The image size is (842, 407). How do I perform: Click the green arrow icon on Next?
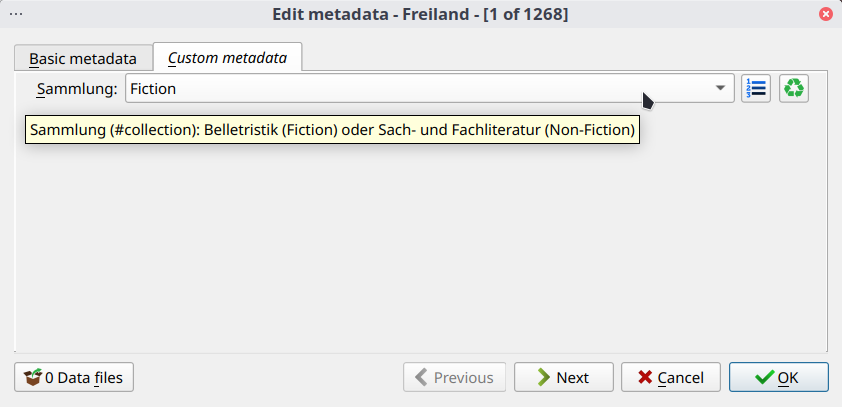click(543, 377)
